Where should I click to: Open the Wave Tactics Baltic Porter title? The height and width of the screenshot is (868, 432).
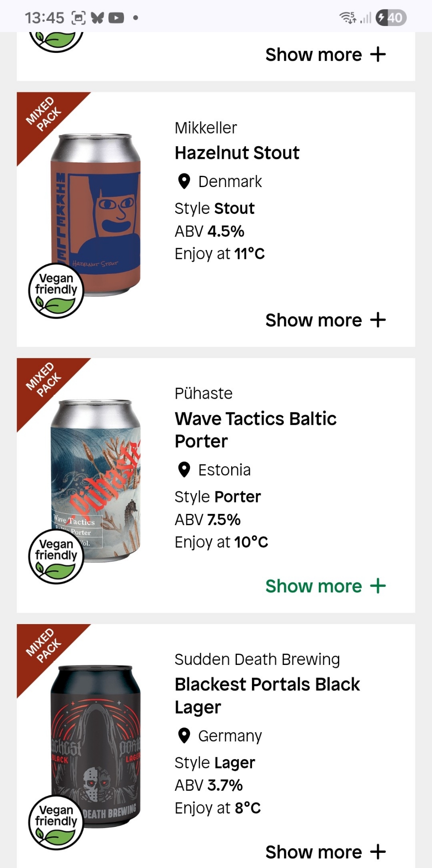coord(255,430)
